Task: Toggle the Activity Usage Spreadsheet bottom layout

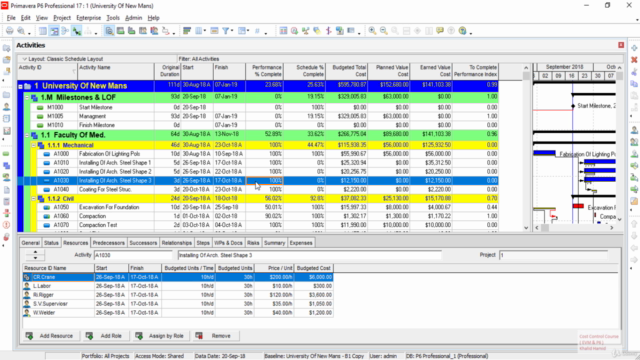Action: (120, 31)
